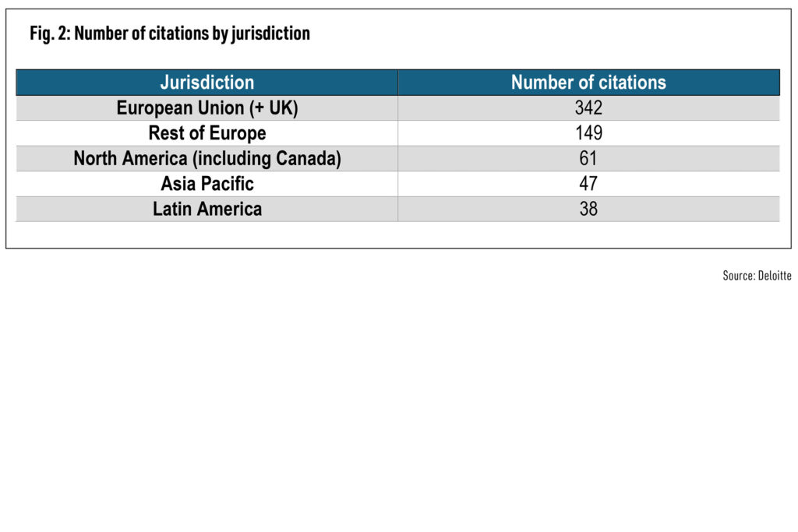The image size is (798, 532).
Task: Select the Rest of Europe cell
Action: [207, 133]
